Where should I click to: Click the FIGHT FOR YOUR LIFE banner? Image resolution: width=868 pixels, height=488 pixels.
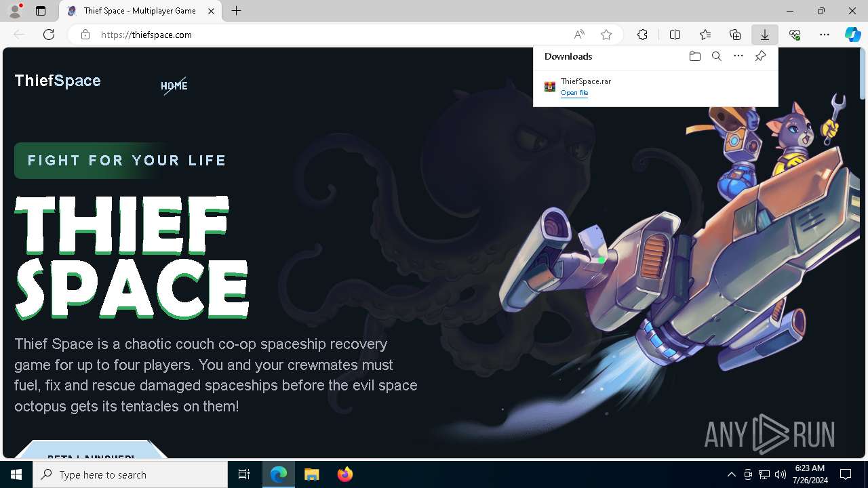point(127,161)
